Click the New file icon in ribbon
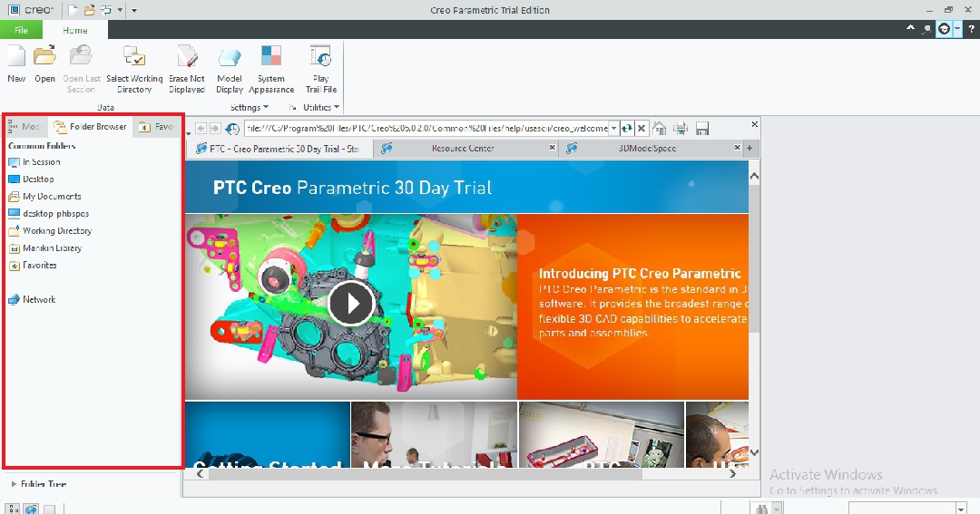Viewport: 980px width, 514px height. pos(16,57)
